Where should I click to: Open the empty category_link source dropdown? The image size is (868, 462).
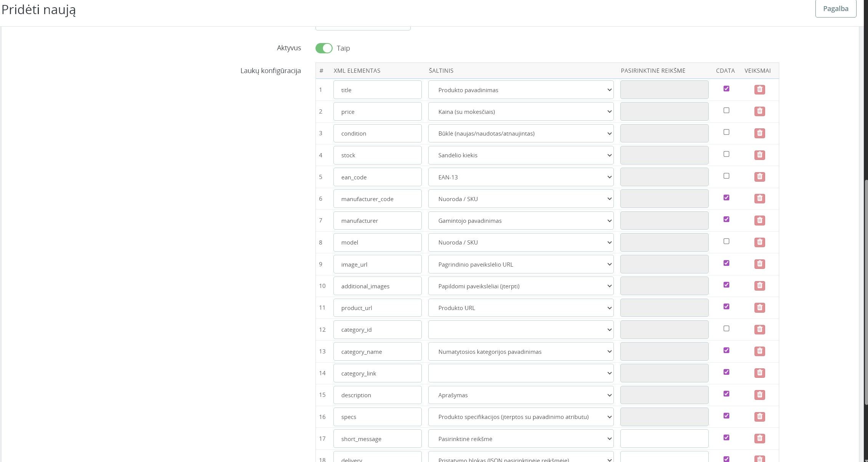click(x=520, y=373)
